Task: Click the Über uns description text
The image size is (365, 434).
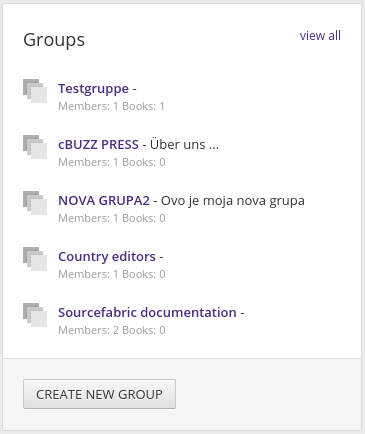Action: click(184, 144)
